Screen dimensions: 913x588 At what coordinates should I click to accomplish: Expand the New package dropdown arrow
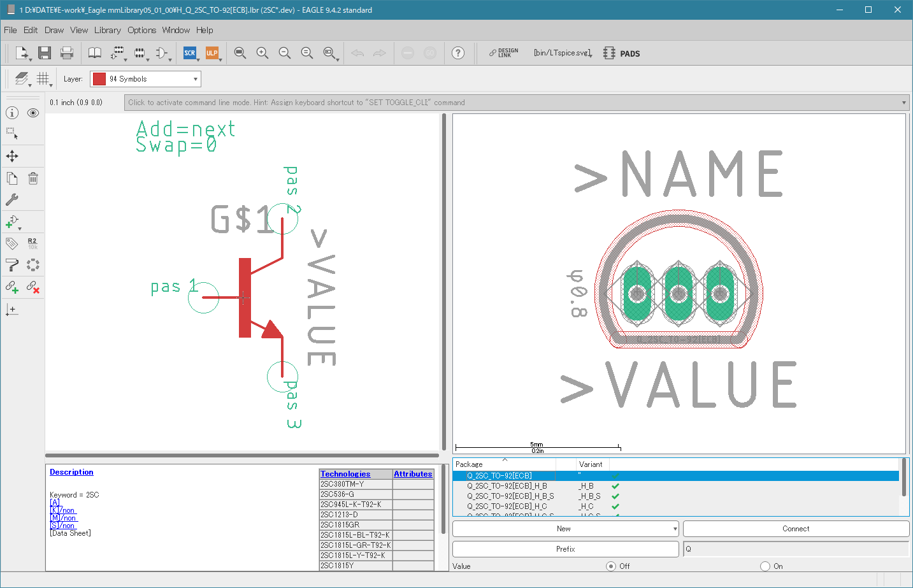pyautogui.click(x=675, y=529)
